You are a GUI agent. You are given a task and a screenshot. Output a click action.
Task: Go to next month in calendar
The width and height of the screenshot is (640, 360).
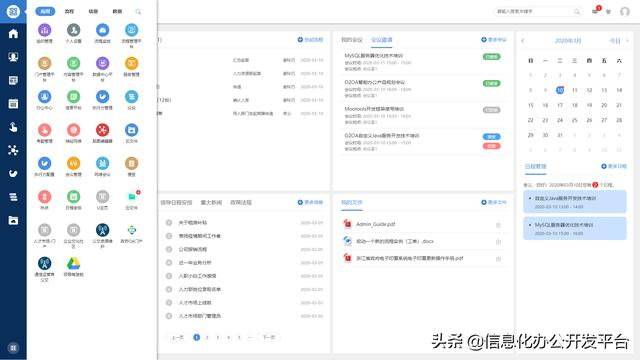pyautogui.click(x=627, y=40)
